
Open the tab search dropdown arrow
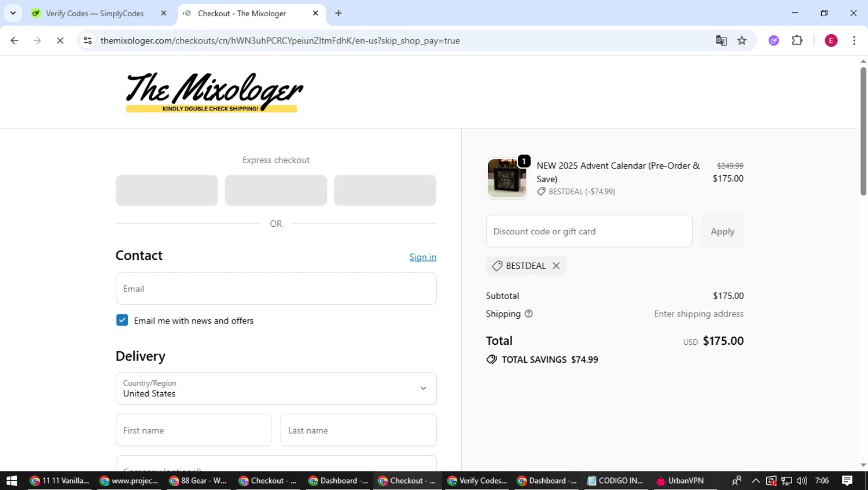[x=13, y=13]
